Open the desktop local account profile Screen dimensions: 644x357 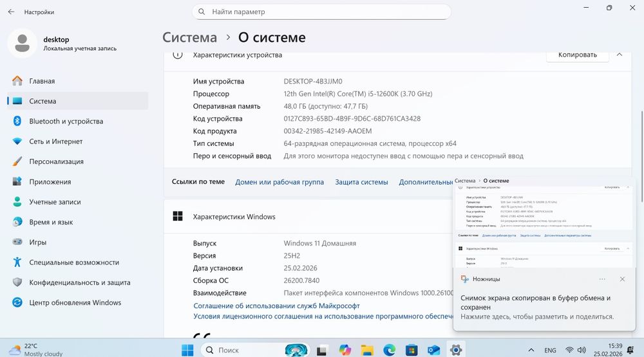[x=62, y=43]
